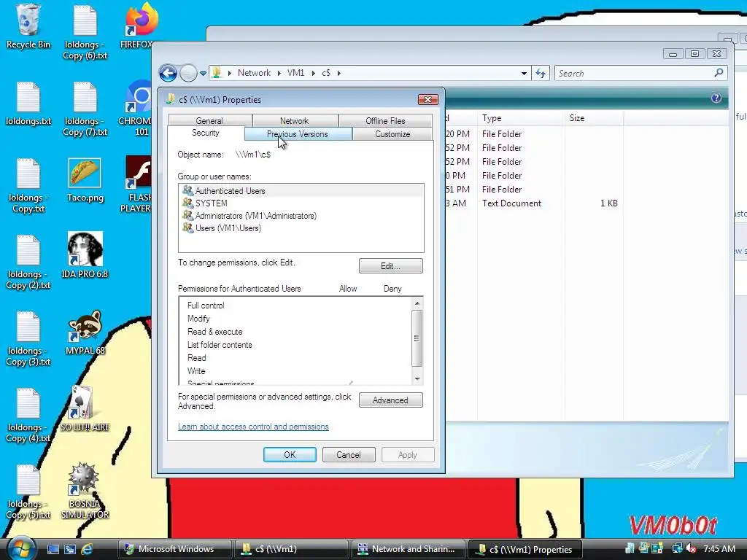Select loldongs - Copy (4).txt desktop file
Image resolution: width=747 pixels, height=560 pixels.
click(x=28, y=416)
